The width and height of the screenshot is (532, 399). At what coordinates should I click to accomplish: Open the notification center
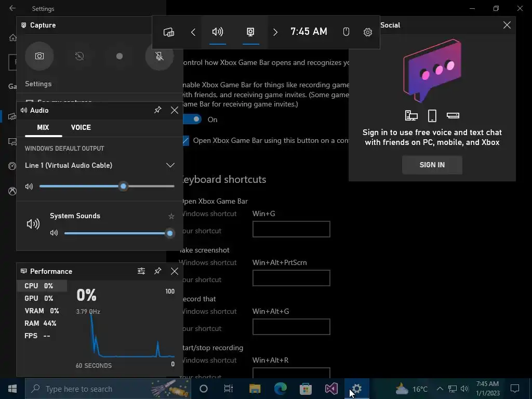[515, 389]
